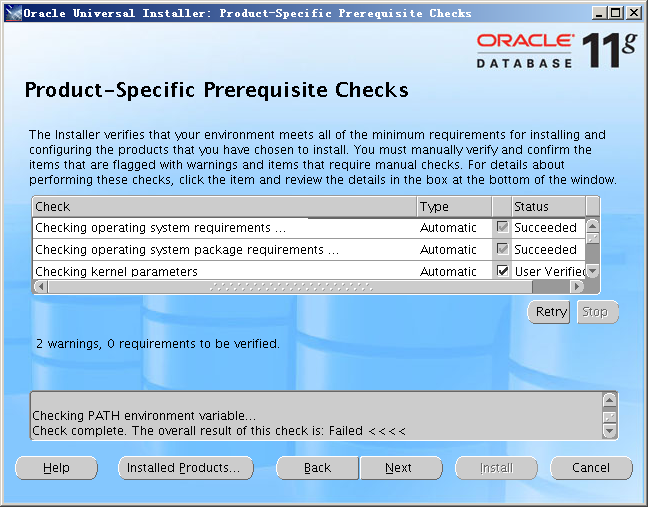Go Back to the previous installer page
648x507 pixels.
[317, 468]
